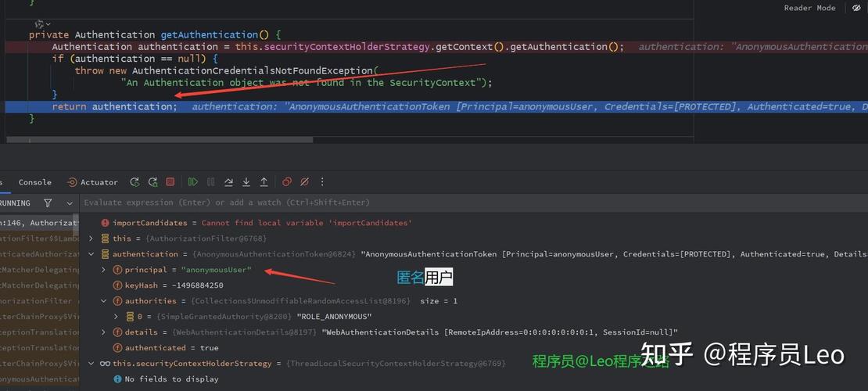The width and height of the screenshot is (868, 391).
Task: Click the element icon beside 0 = SimpleGrantedAuthority
Action: tap(130, 317)
